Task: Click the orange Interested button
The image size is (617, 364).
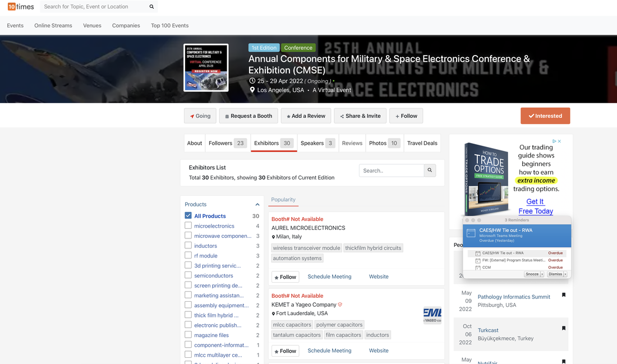Action: click(545, 116)
